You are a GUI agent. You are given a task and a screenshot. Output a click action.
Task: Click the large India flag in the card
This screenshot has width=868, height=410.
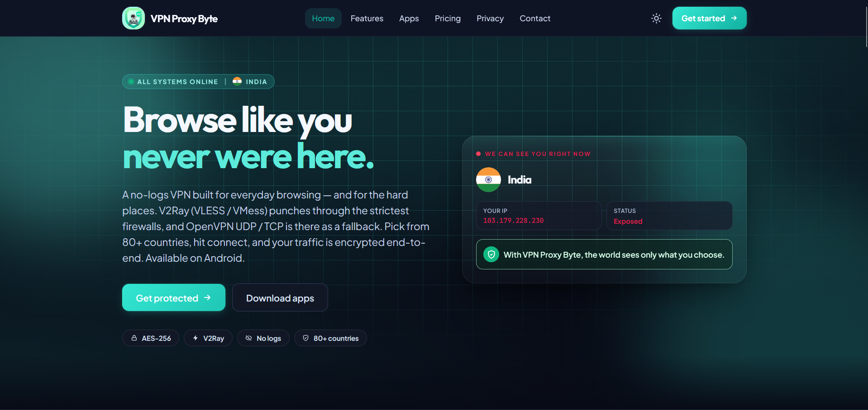pyautogui.click(x=488, y=179)
